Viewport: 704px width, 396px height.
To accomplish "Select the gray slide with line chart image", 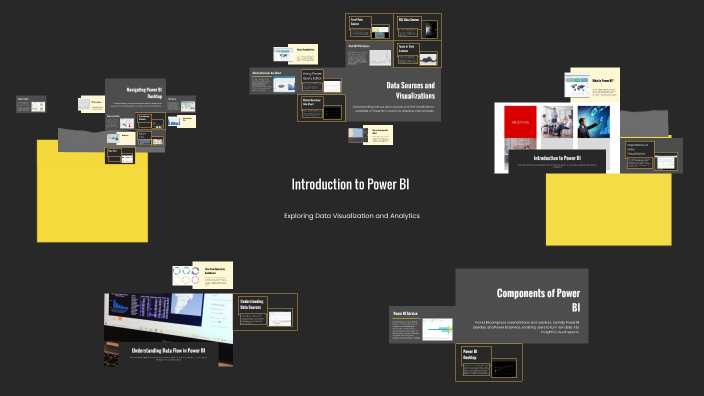I will 369,54.
